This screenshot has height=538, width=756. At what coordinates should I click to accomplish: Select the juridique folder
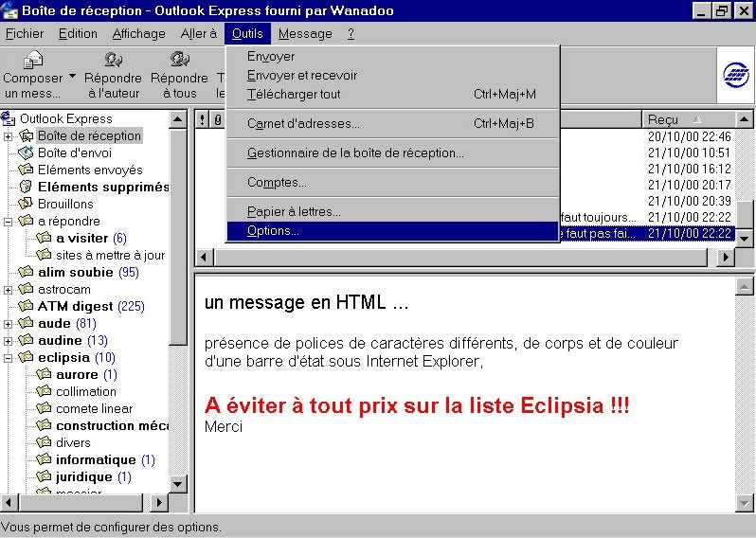coord(84,476)
